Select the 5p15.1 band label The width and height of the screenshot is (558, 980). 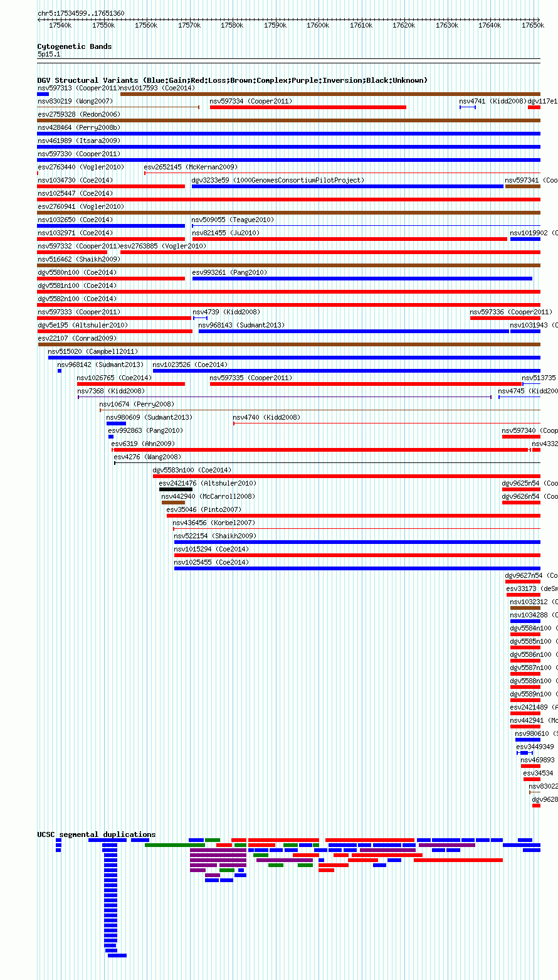(49, 55)
